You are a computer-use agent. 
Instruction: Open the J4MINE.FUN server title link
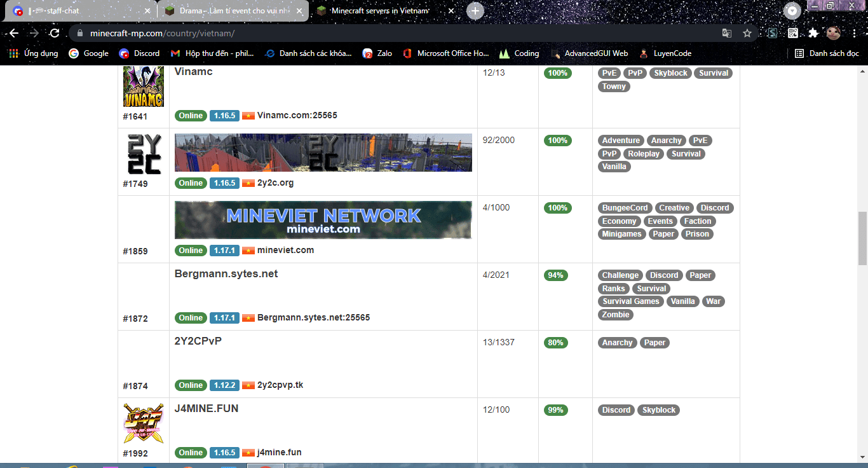[207, 409]
